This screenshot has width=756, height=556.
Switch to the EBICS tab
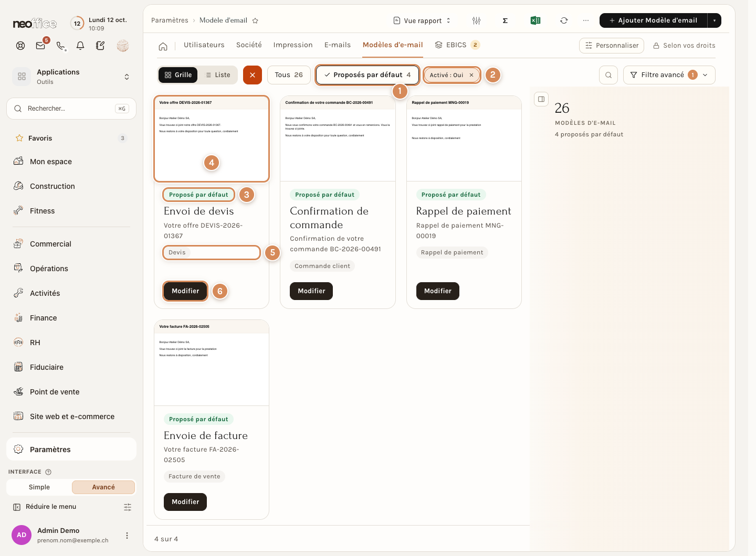pyautogui.click(x=457, y=45)
